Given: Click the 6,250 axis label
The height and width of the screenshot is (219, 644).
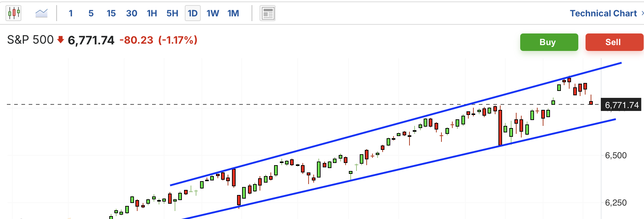Looking at the screenshot, I should [x=616, y=203].
